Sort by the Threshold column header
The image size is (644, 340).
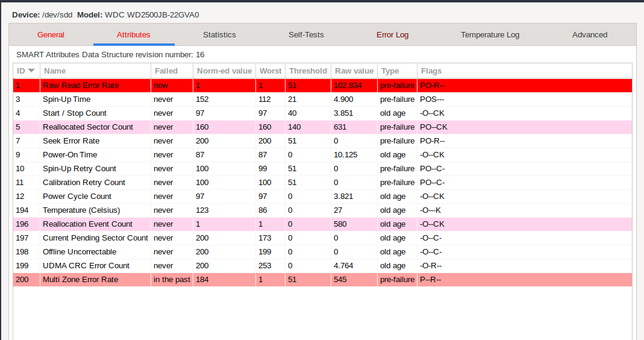(x=308, y=71)
